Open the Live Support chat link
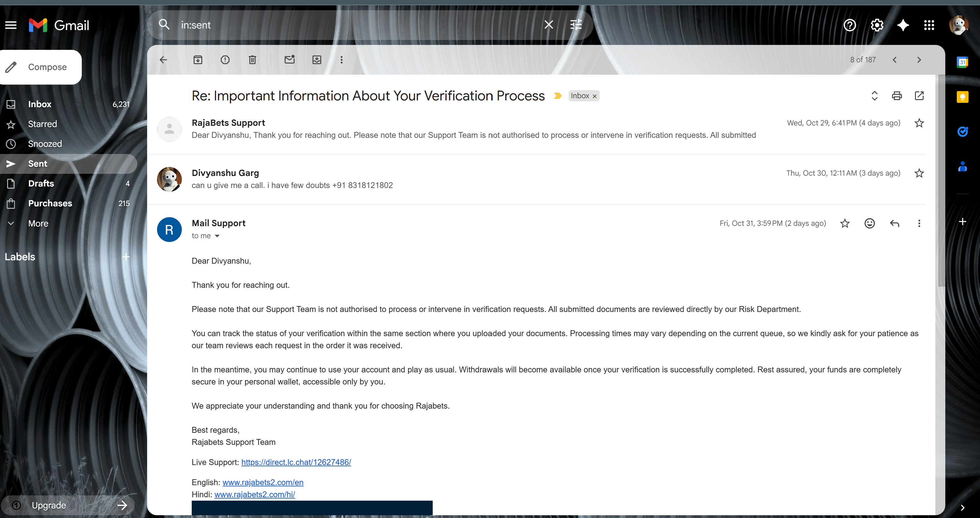The image size is (980, 518). tap(296, 462)
